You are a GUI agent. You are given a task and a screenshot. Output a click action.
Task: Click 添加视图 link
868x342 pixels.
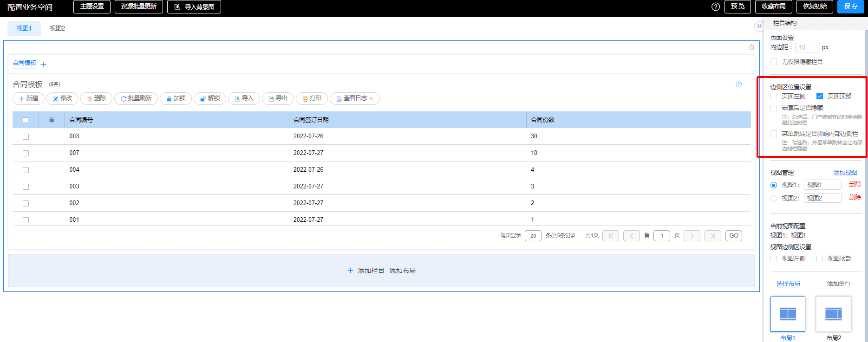point(845,173)
